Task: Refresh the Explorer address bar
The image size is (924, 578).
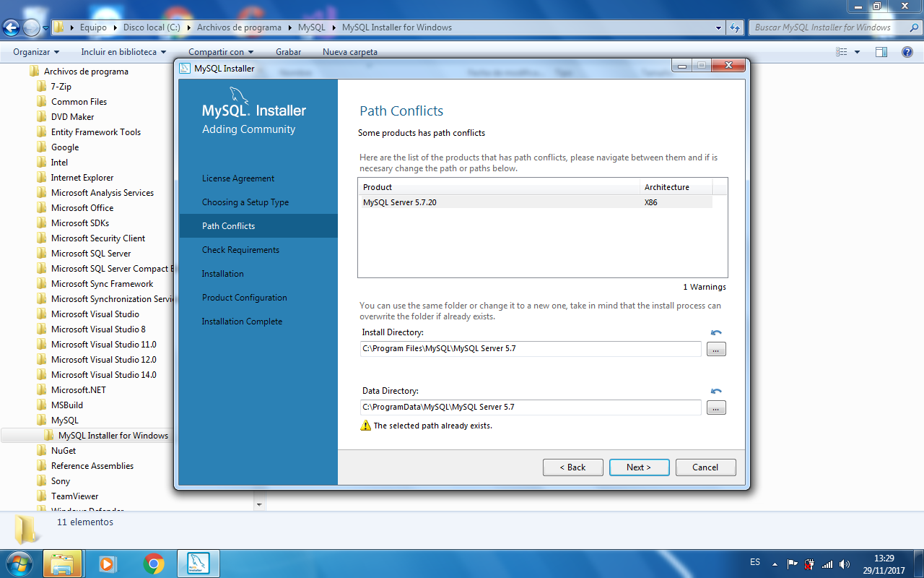Action: (735, 27)
